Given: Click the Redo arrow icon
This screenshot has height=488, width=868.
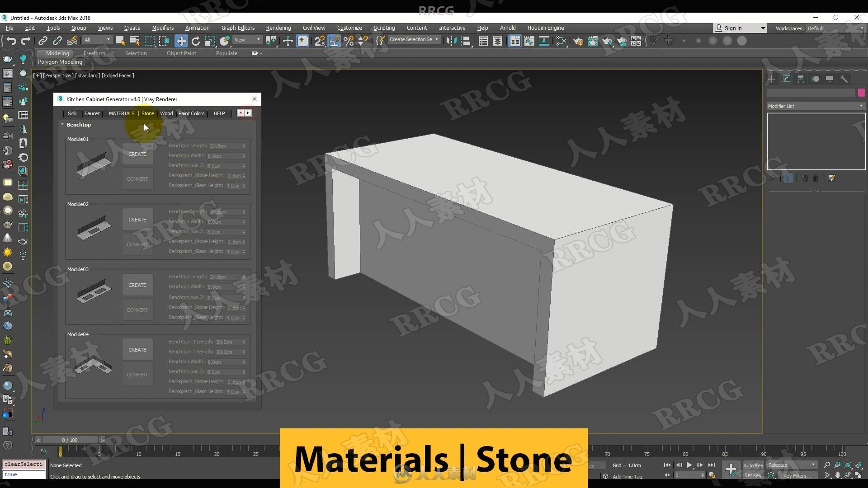Looking at the screenshot, I should (26, 41).
